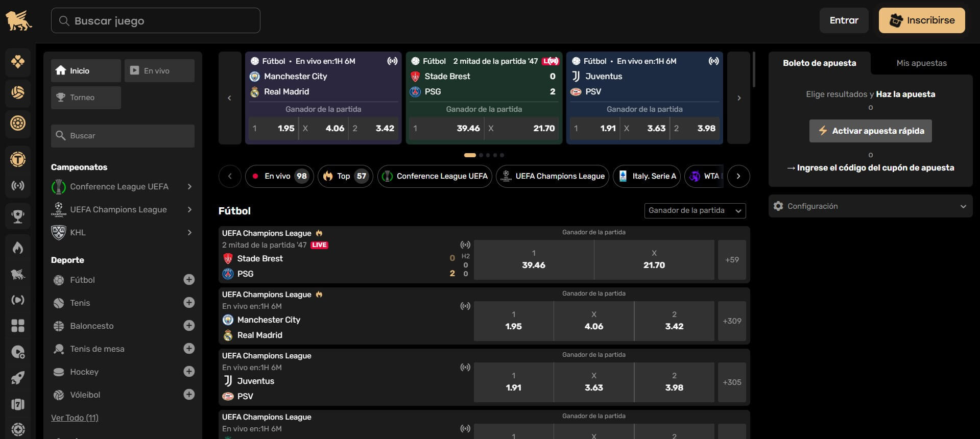Image resolution: width=980 pixels, height=439 pixels.
Task: Click the griffin site logo
Action: point(18,21)
